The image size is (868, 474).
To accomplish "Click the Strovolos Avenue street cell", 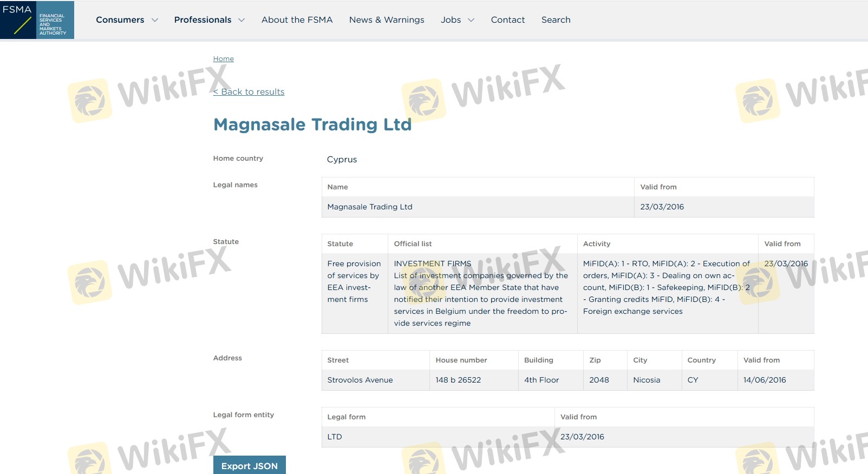I will (x=376, y=380).
